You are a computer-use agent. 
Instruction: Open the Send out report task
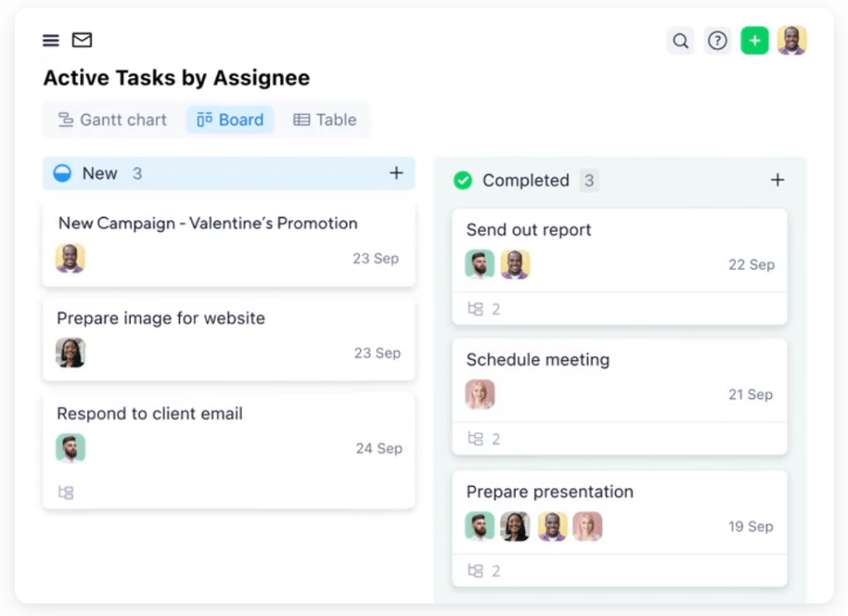pyautogui.click(x=619, y=267)
